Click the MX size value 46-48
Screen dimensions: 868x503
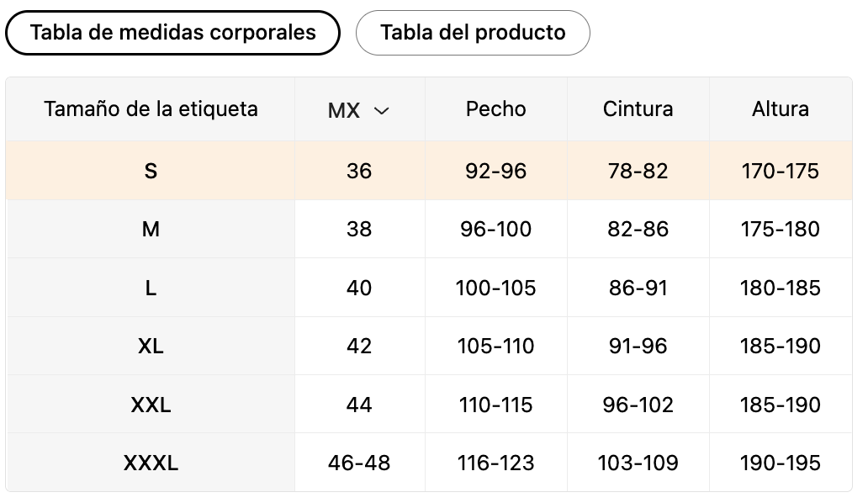pyautogui.click(x=359, y=463)
